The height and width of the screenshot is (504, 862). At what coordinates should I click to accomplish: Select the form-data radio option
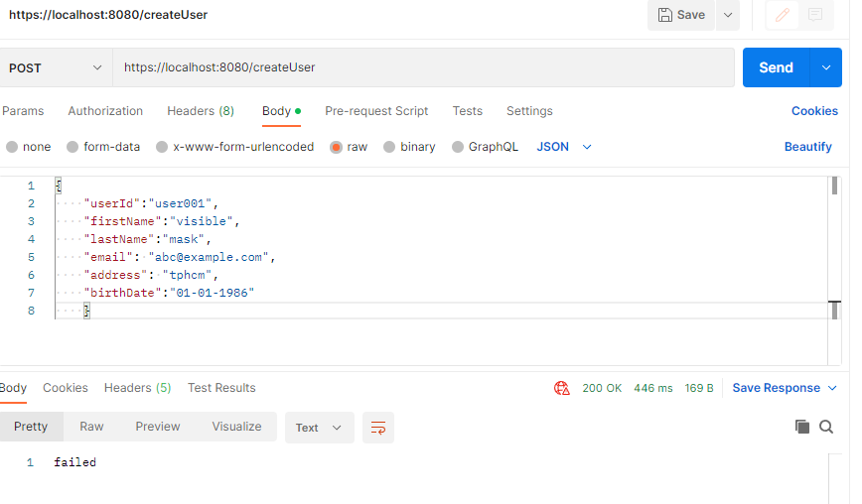click(72, 147)
